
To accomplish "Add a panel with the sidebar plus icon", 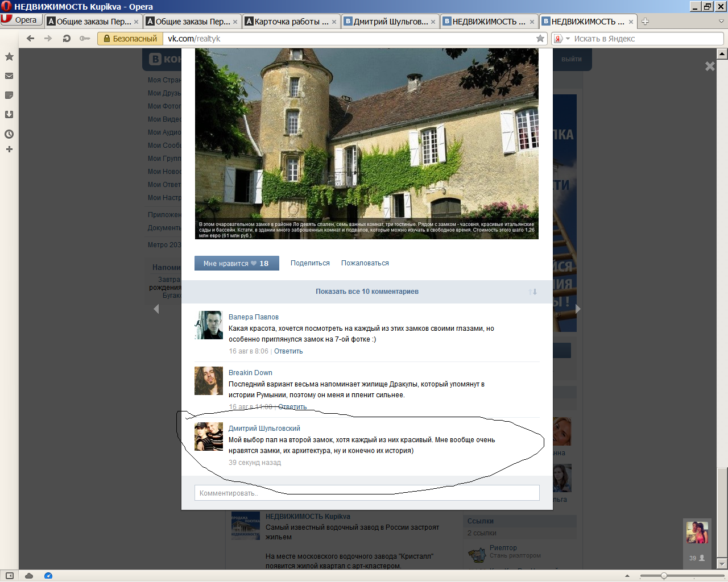I will click(9, 149).
